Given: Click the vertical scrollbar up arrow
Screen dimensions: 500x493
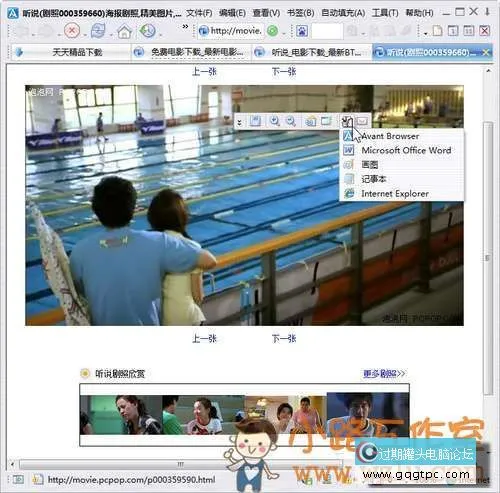Looking at the screenshot, I should (488, 71).
